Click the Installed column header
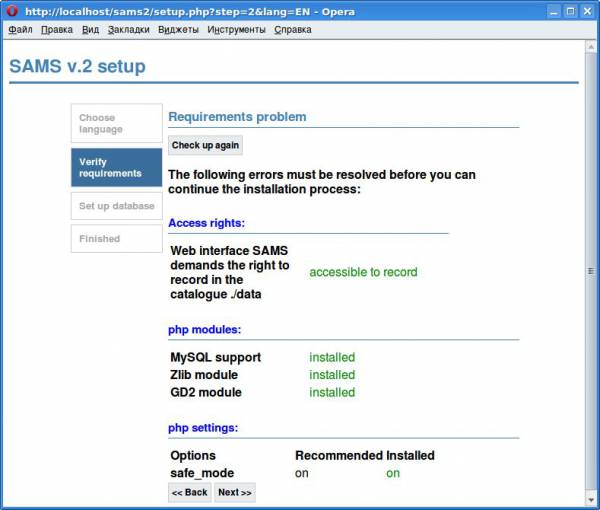The width and height of the screenshot is (600, 510). pos(410,456)
